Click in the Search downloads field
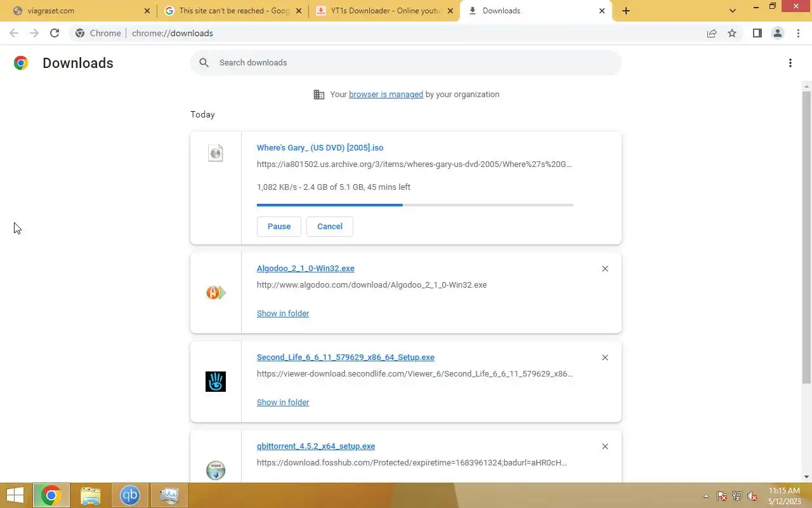The image size is (812, 508). tap(406, 62)
